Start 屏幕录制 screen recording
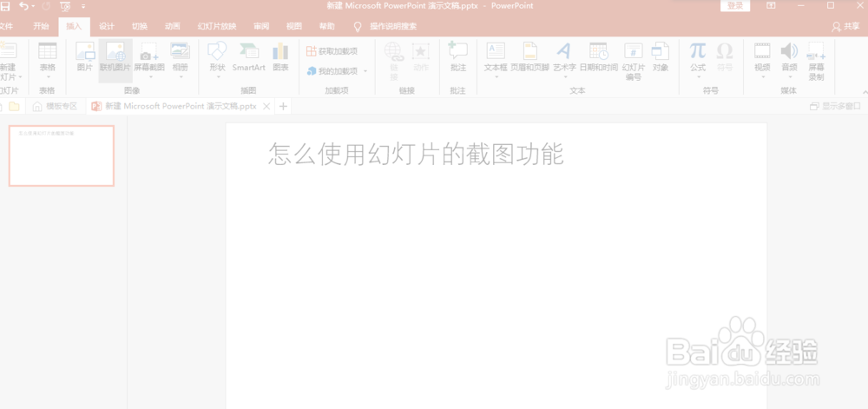The height and width of the screenshot is (409, 868). pyautogui.click(x=817, y=62)
